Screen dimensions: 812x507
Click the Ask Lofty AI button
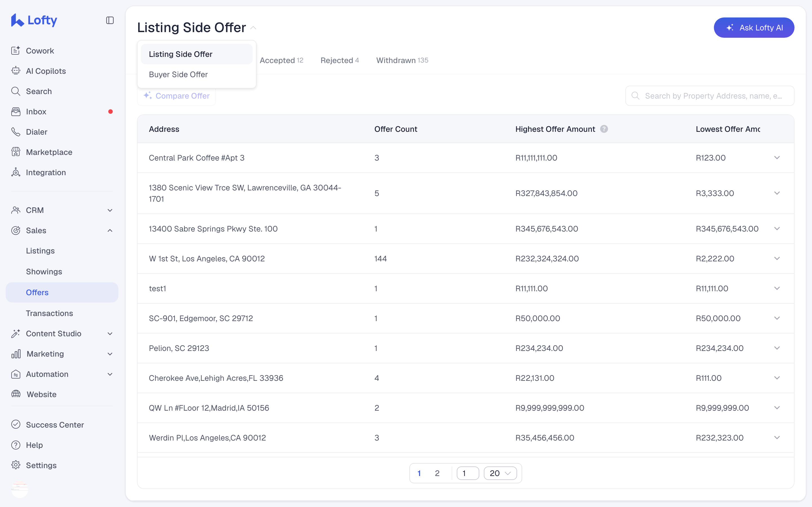[x=754, y=28]
